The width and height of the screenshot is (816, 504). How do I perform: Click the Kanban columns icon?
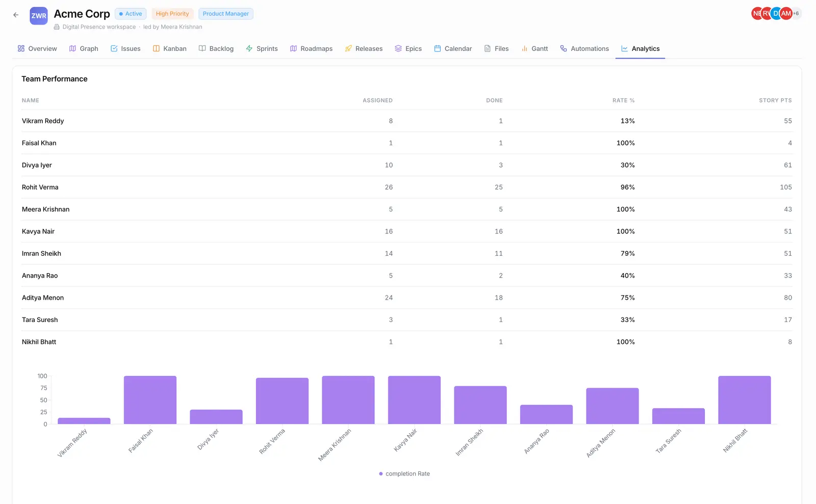coord(156,48)
